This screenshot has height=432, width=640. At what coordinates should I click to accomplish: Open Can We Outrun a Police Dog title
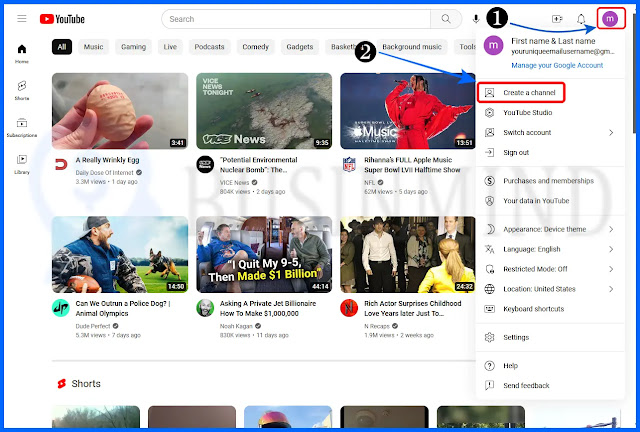(123, 309)
